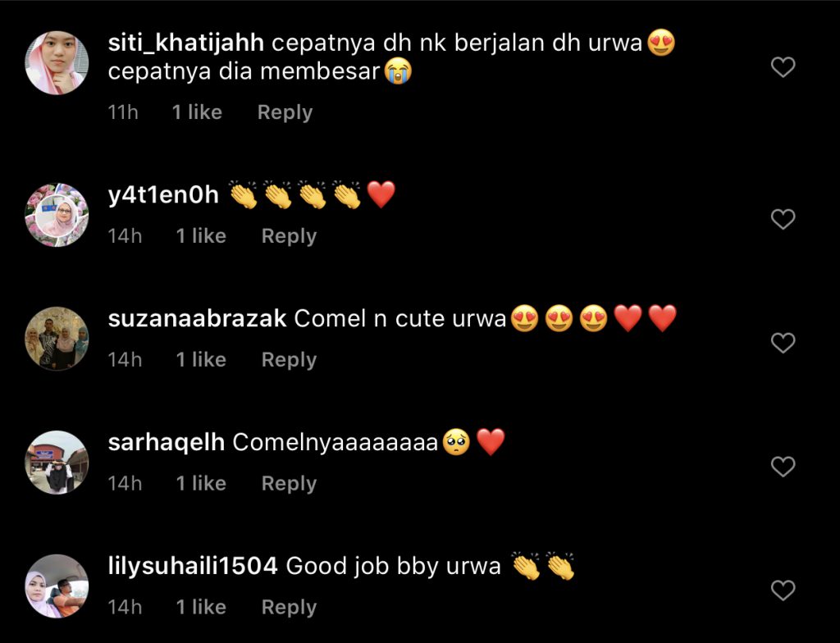840x643 pixels.
Task: Open siti_khatijahh's profile picture
Action: click(57, 62)
